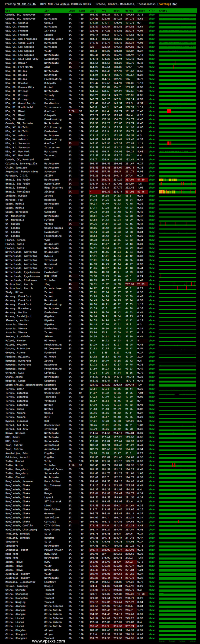This screenshot has width=200, height=644.
Task: Sort results by the Loss column header
Action: point(71,11)
